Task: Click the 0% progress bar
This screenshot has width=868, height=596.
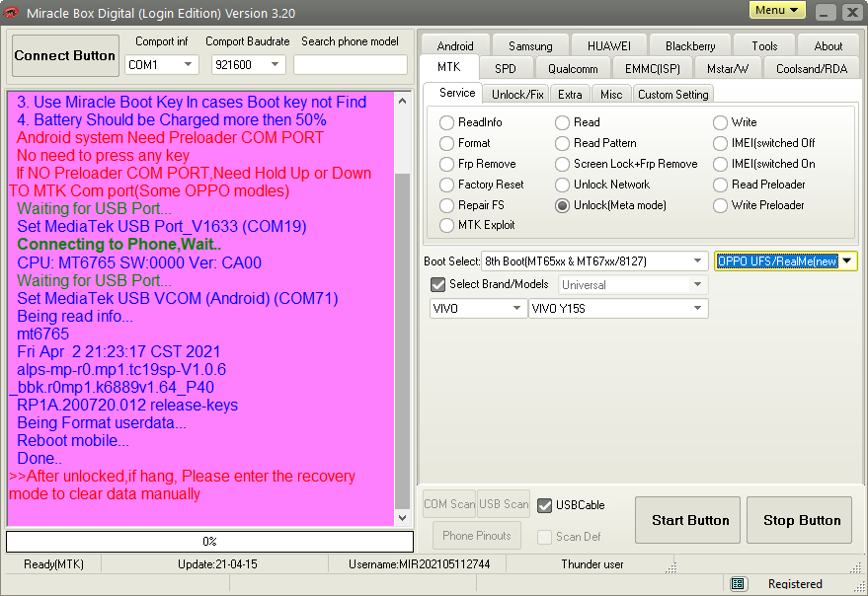Action: (209, 542)
